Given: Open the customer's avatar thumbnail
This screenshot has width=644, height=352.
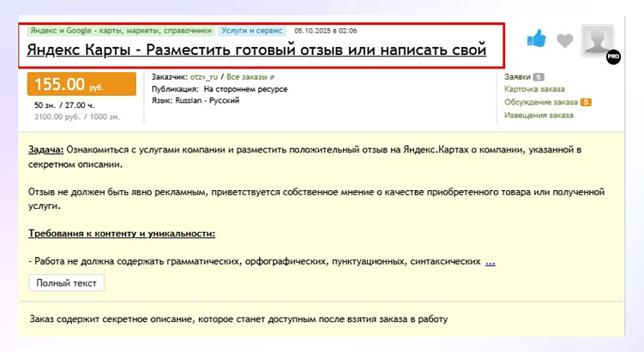Looking at the screenshot, I should 597,40.
